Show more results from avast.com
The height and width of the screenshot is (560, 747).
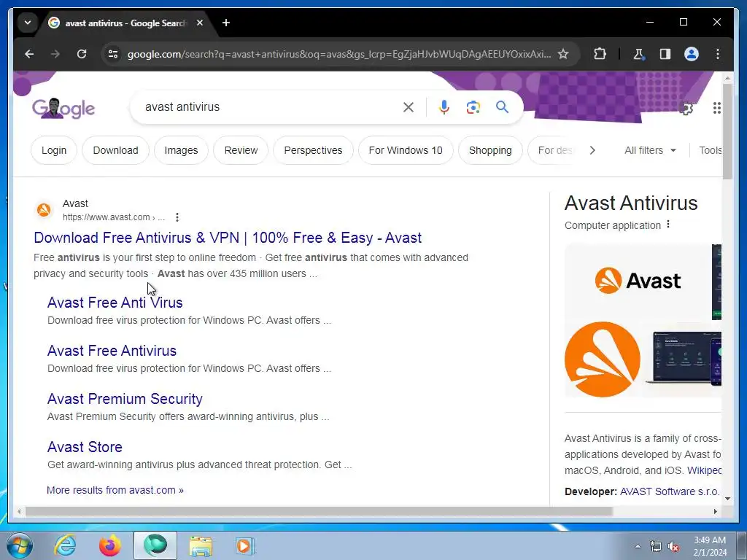click(115, 490)
